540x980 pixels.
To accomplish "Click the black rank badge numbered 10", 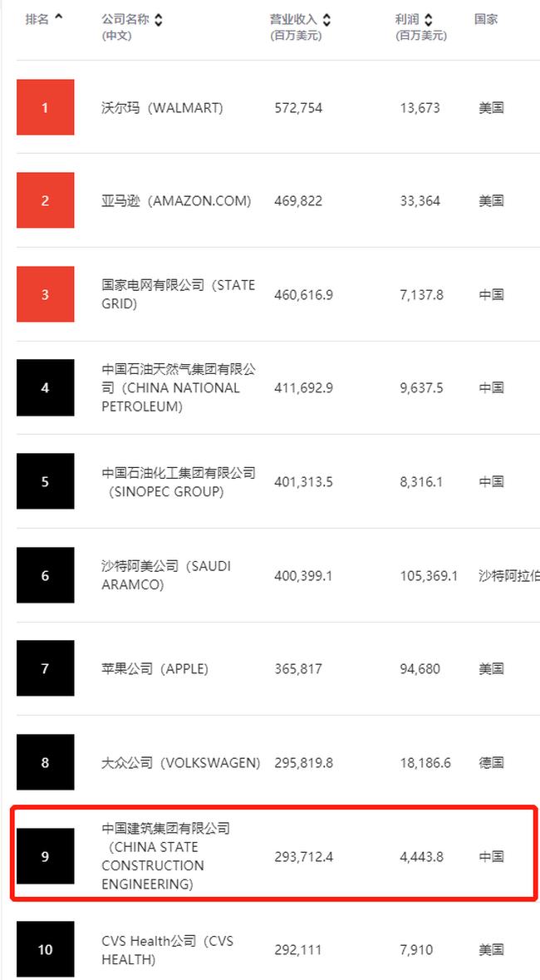I will click(46, 949).
